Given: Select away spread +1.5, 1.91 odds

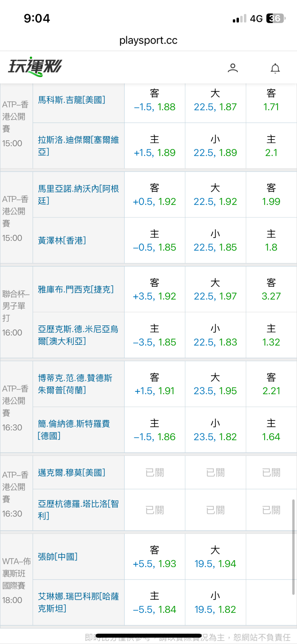Looking at the screenshot, I should (155, 391).
